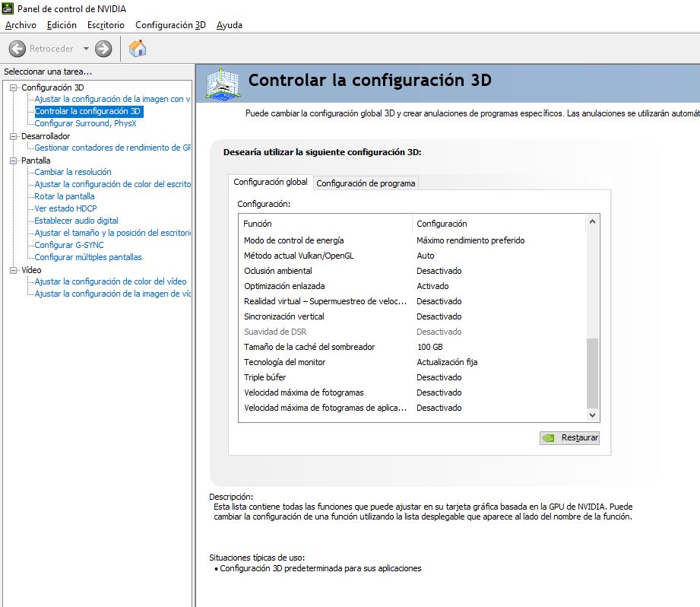This screenshot has height=607, width=700.
Task: Click the Forward arrow icon in toolbar
Action: pyautogui.click(x=103, y=48)
